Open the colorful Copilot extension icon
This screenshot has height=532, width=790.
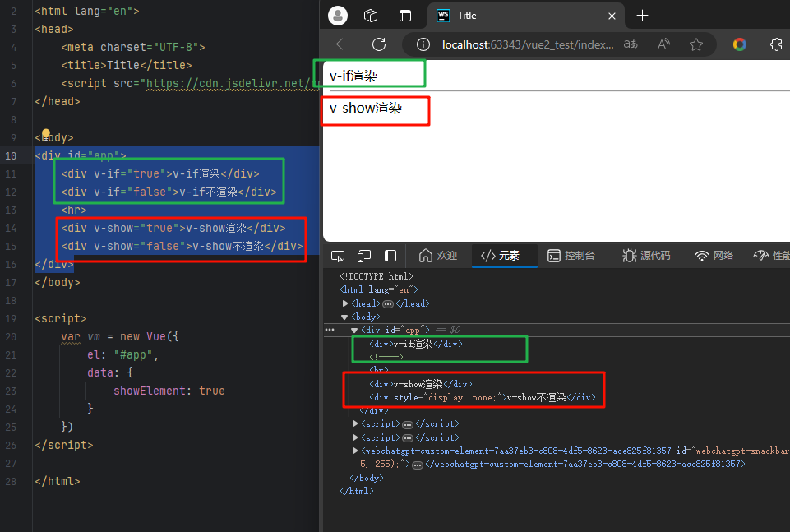point(740,44)
